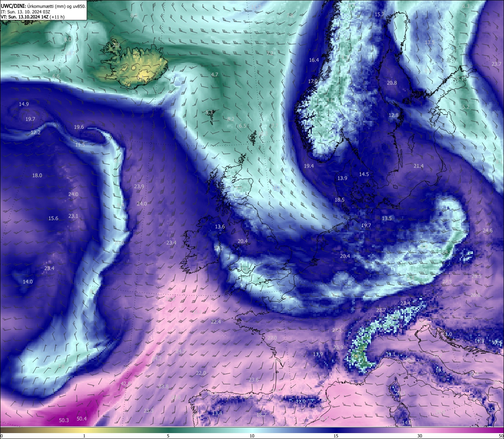Click the 25.9 value label
This screenshot has height=439, width=504.
point(338,347)
